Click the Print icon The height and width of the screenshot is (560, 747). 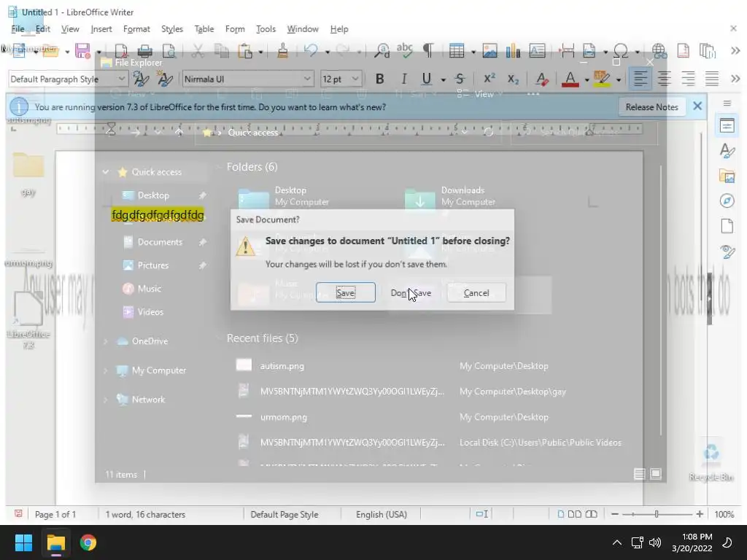coord(145,50)
